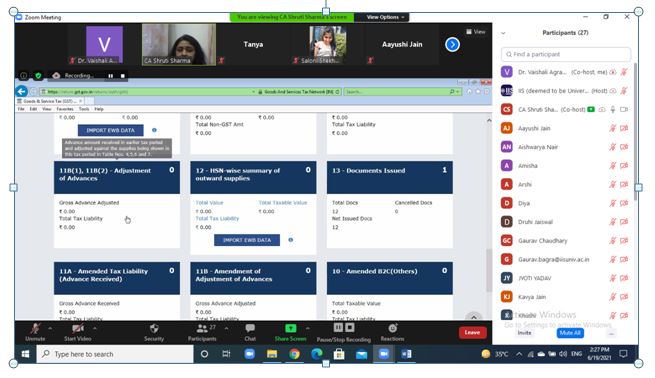The image size is (655, 378).
Task: Expand audio options arrow beside Unmute
Action: [x=50, y=329]
